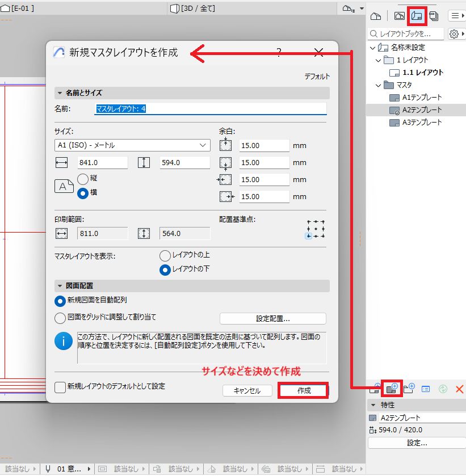This screenshot has width=466, height=476.
Task: Open the View Map navigator icon
Action: pyautogui.click(x=399, y=16)
